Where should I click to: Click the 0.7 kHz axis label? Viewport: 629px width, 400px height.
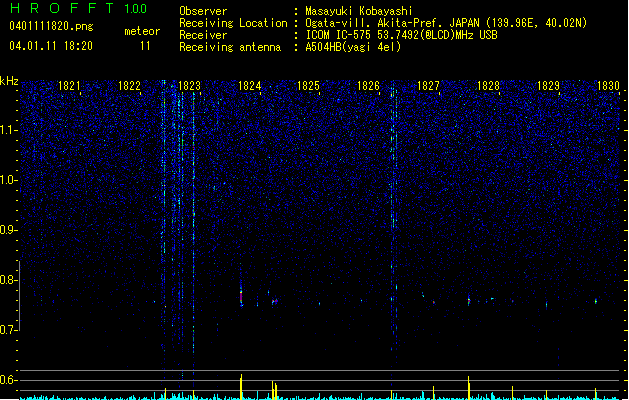coord(8,330)
